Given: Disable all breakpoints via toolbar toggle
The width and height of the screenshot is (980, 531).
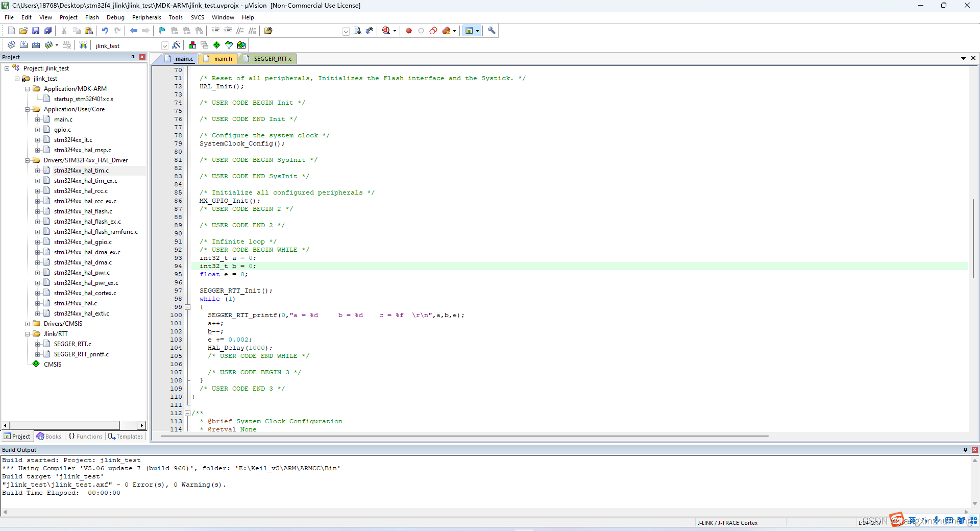Looking at the screenshot, I should [x=433, y=31].
